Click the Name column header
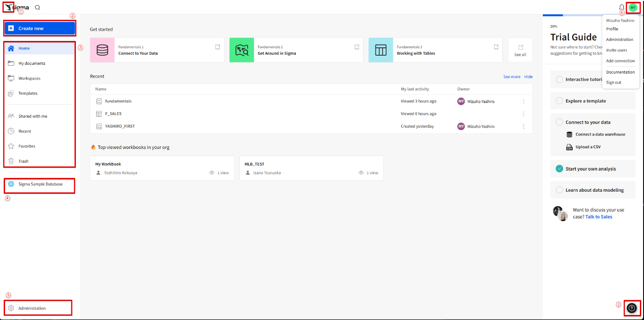Viewport: 644px width, 320px height. tap(101, 89)
